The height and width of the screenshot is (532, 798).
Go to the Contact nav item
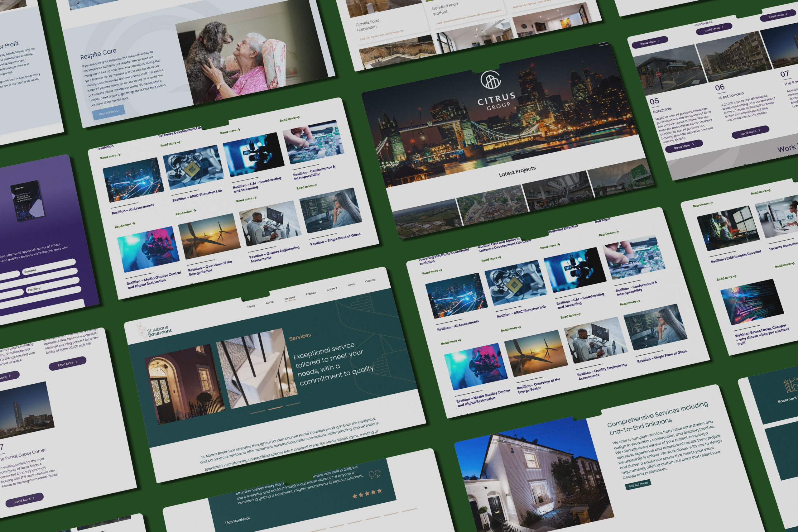[x=370, y=280]
